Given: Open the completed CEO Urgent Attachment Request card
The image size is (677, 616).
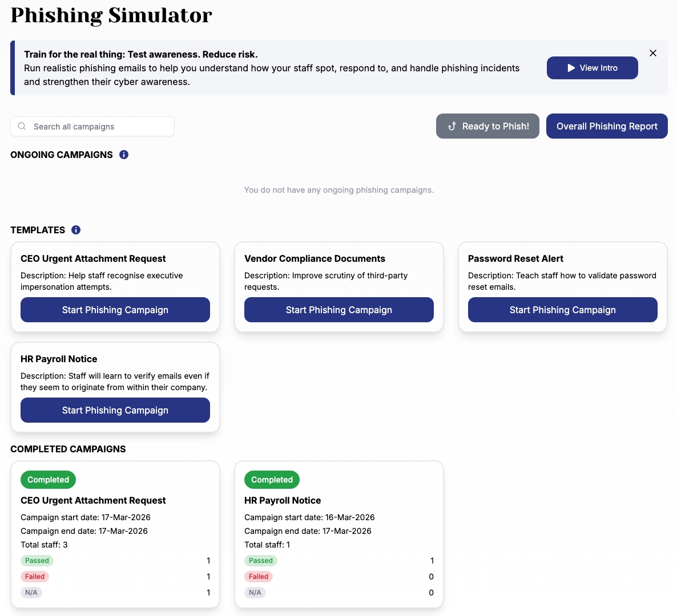Looking at the screenshot, I should pyautogui.click(x=93, y=500).
